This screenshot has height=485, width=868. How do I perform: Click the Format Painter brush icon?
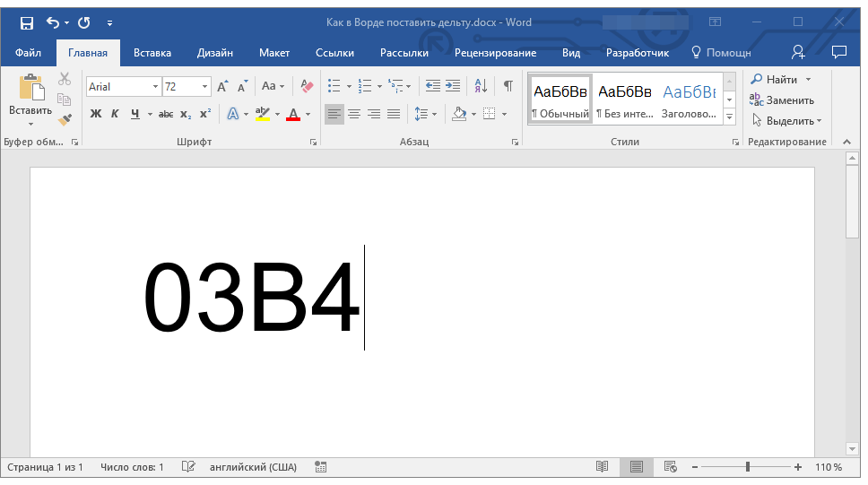(65, 119)
